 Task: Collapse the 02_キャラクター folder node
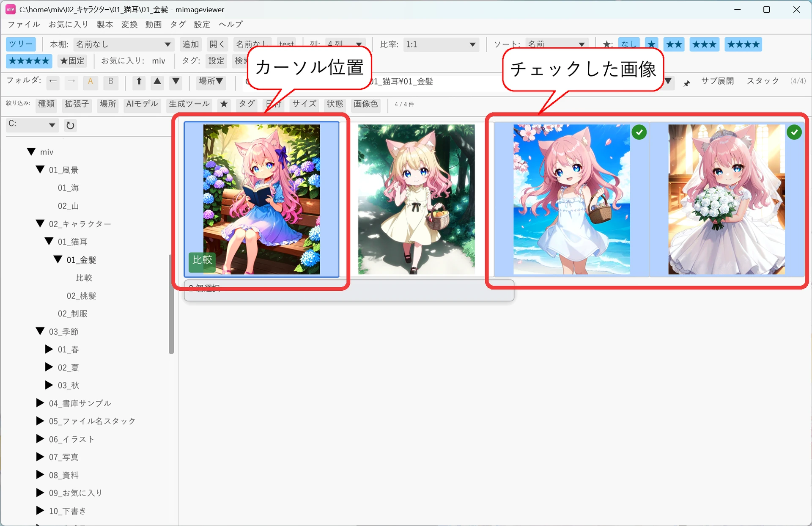point(40,223)
